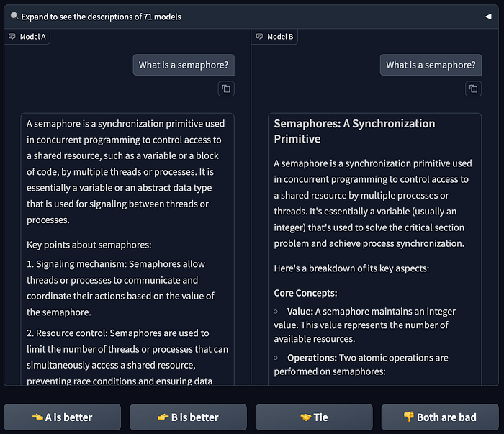This screenshot has height=434, width=504.
Task: Click the chat icon beside Model A
Action: 12,37
